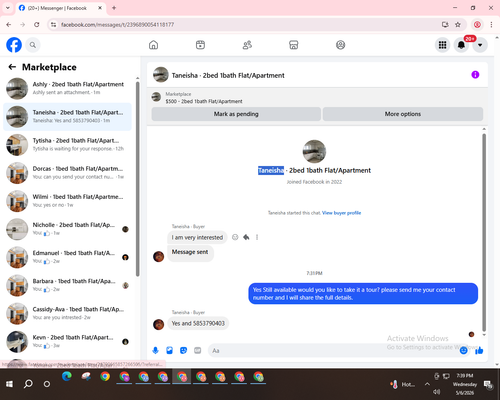Open Kevn conversation in list

[67, 341]
